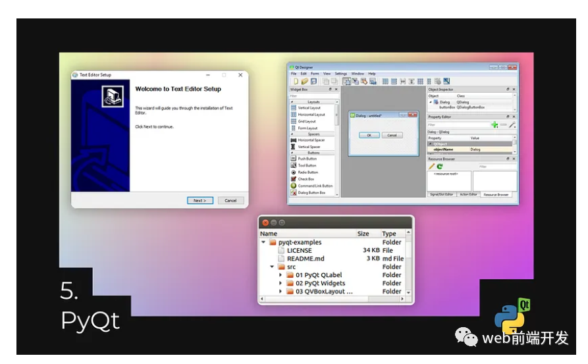Apply Lay Out in Form toolbar icon
Screen dimensions: 588x364
click(x=429, y=81)
